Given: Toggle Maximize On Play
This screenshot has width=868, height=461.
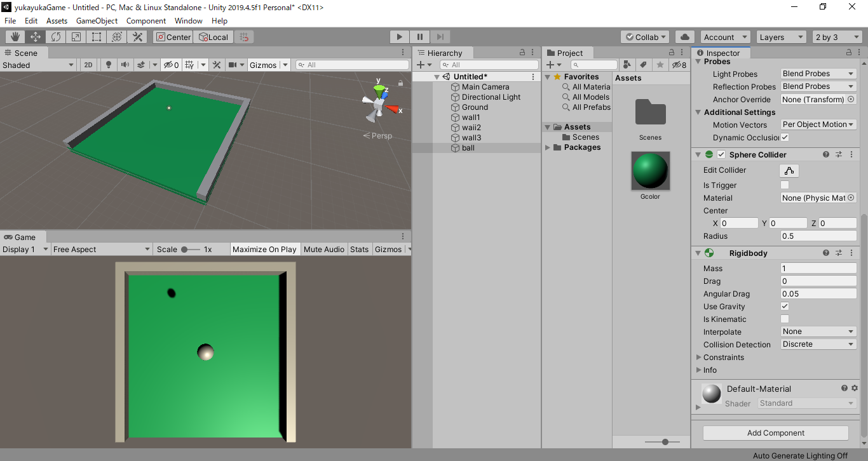Looking at the screenshot, I should (264, 250).
